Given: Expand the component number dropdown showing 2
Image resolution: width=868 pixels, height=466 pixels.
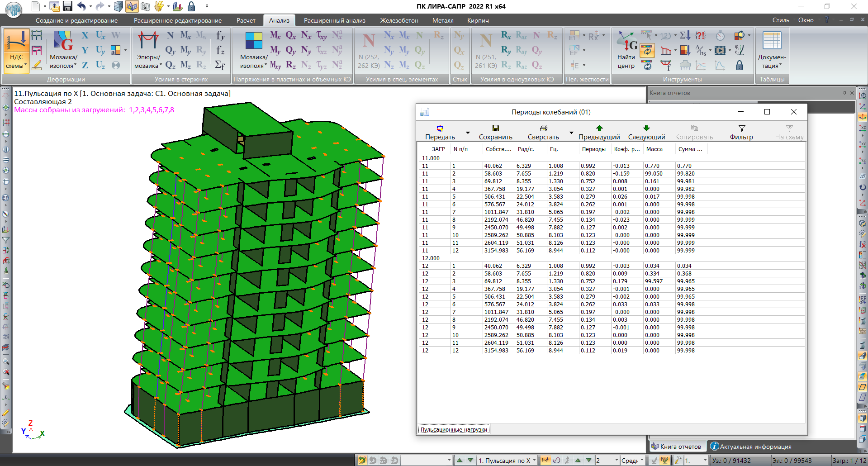Looking at the screenshot, I should coord(616,460).
